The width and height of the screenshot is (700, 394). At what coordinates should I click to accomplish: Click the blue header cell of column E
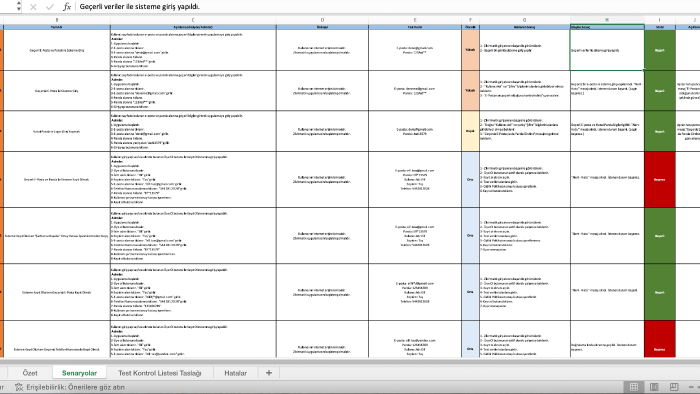[x=415, y=27]
